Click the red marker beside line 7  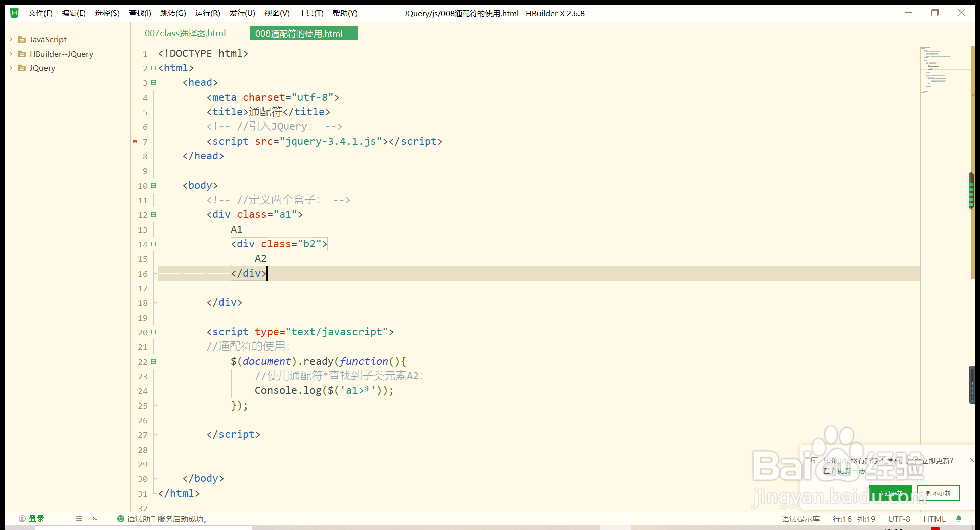[x=135, y=141]
